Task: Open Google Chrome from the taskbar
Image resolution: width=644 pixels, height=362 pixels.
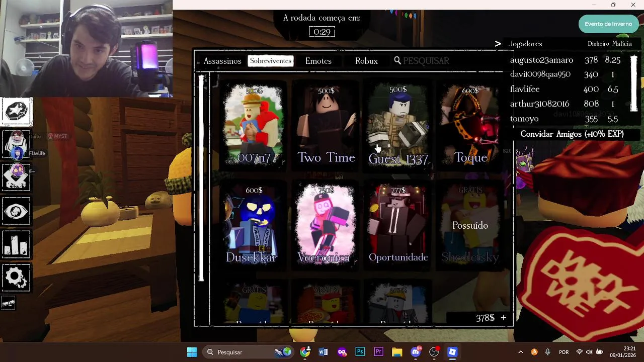Action: (305, 352)
